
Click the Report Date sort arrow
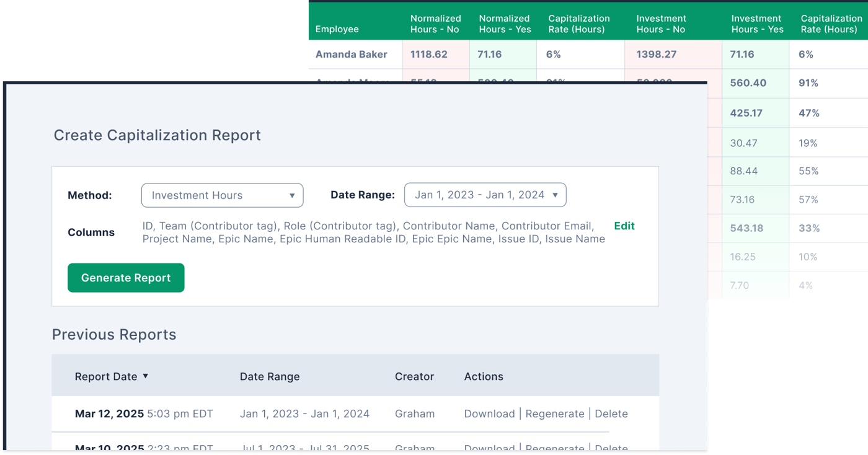[x=146, y=376]
